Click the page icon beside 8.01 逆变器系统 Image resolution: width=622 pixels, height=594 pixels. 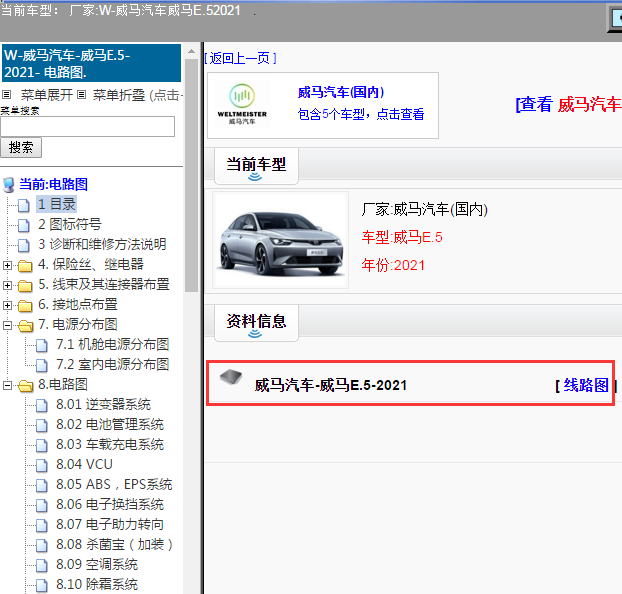(x=42, y=405)
